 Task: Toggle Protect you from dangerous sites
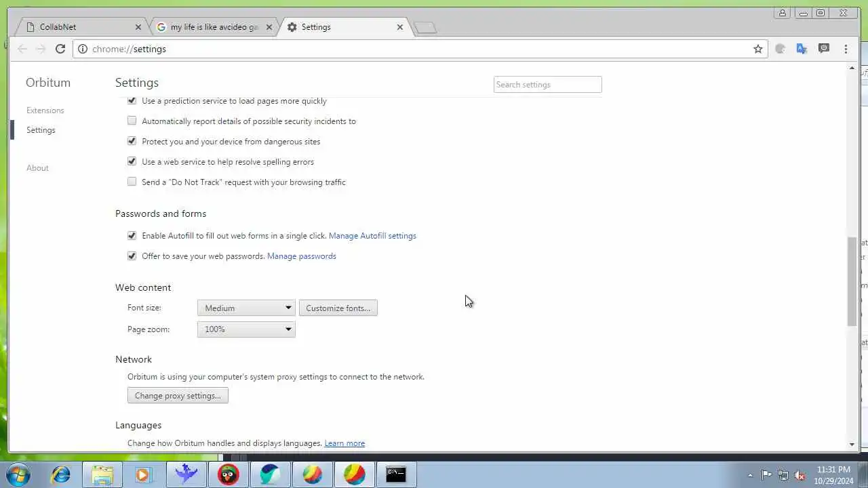tap(132, 141)
